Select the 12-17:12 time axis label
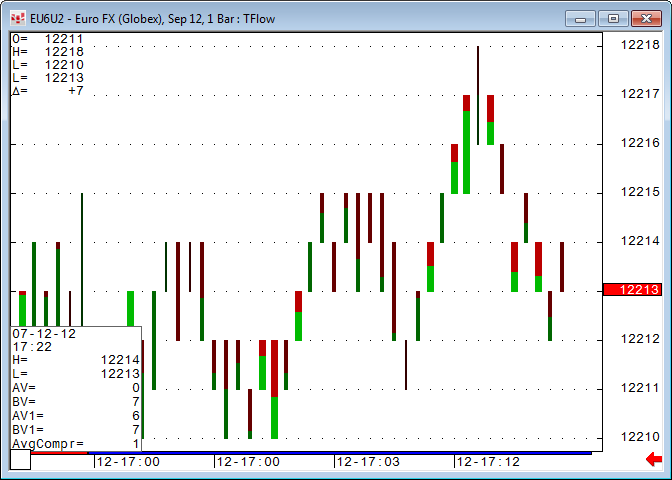672x480 pixels. coord(489,462)
